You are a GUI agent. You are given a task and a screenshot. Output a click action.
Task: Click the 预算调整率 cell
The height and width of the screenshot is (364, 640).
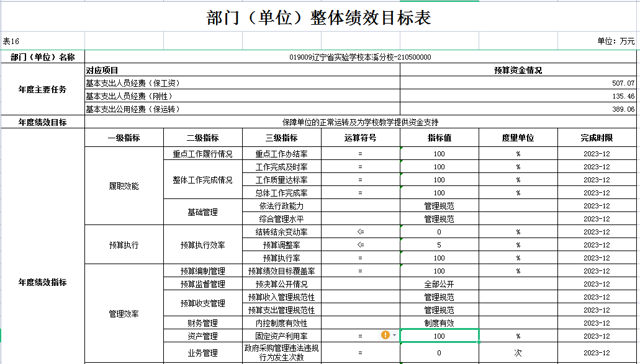pos(282,245)
